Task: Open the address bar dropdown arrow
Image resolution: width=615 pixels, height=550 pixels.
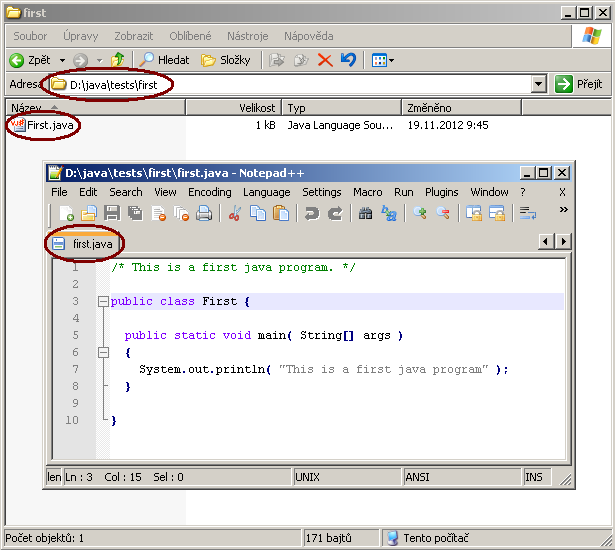Action: pos(539,84)
